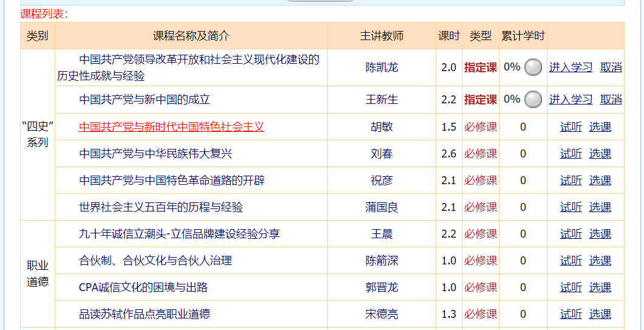This screenshot has width=644, height=330.
Task: Click 试听 for 祝彦's course
Action: (571, 180)
